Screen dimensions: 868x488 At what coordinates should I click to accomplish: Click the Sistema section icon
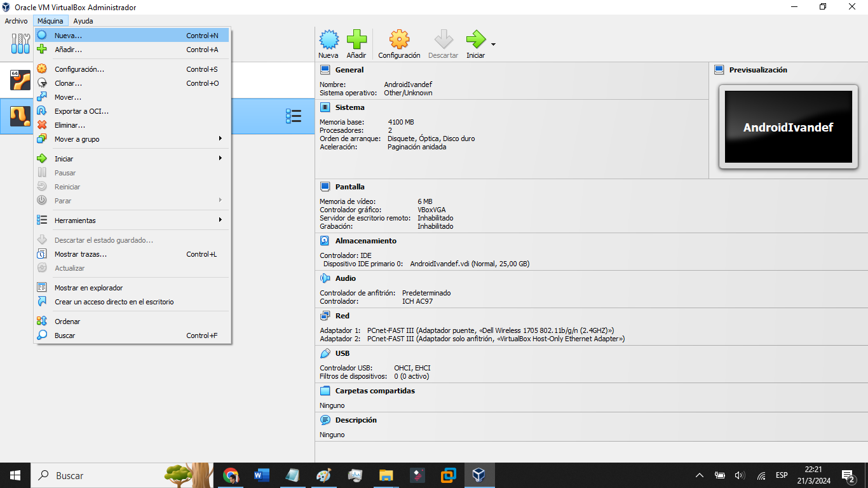click(325, 107)
